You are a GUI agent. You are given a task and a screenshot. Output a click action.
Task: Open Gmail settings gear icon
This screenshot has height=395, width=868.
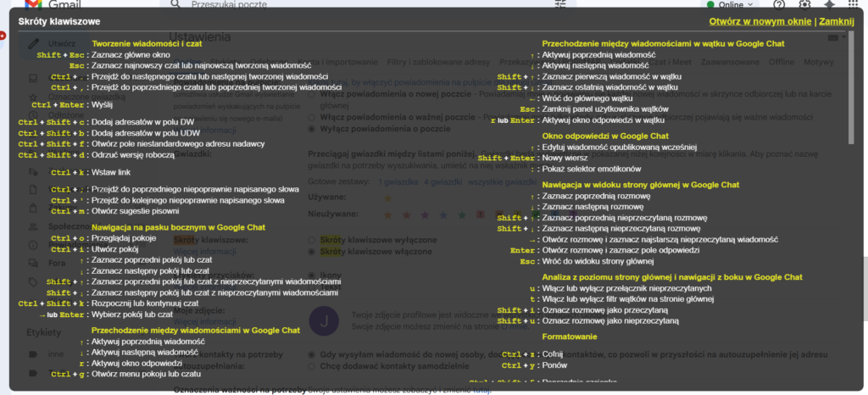point(804,4)
